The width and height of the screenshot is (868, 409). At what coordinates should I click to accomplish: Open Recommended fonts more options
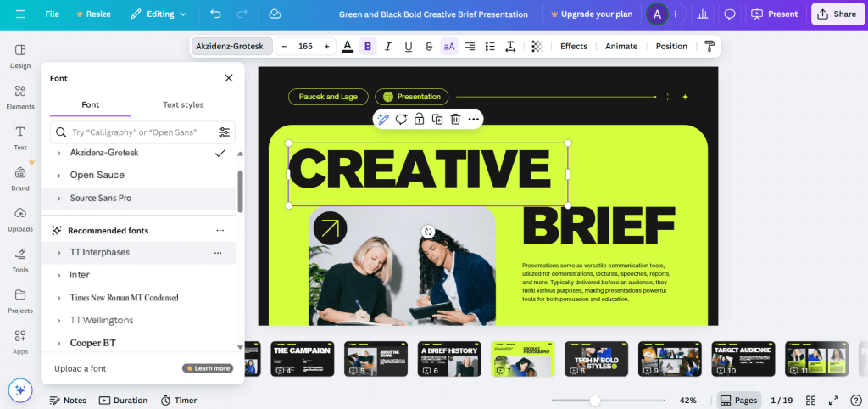pos(220,231)
